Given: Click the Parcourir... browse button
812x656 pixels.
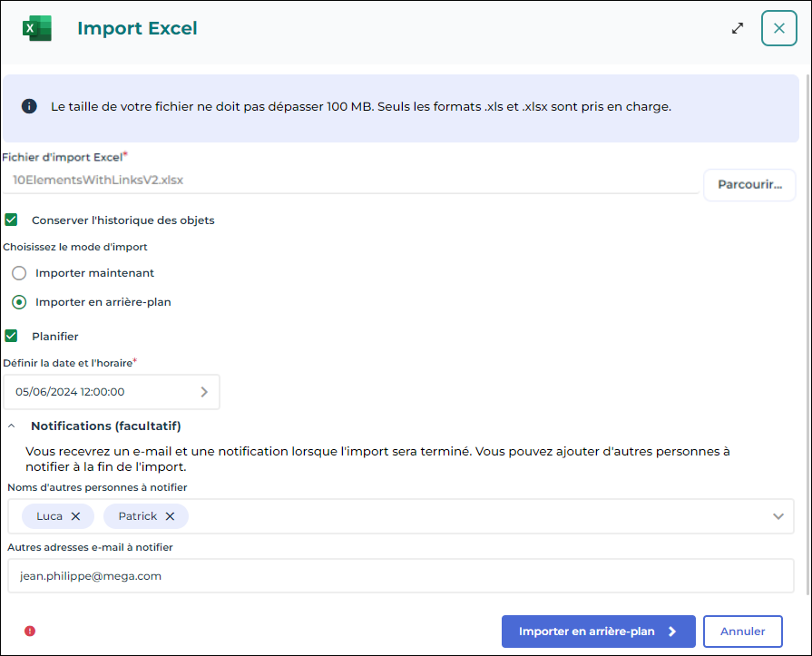Looking at the screenshot, I should 749,184.
